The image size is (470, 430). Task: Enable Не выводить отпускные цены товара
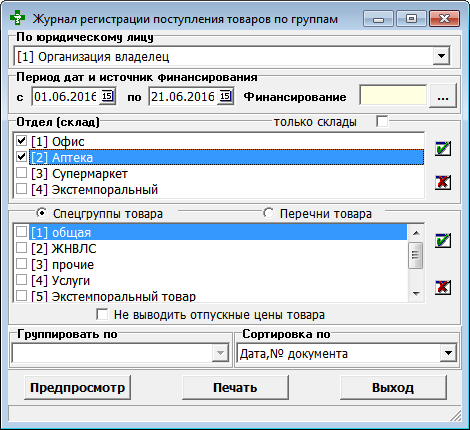click(102, 314)
